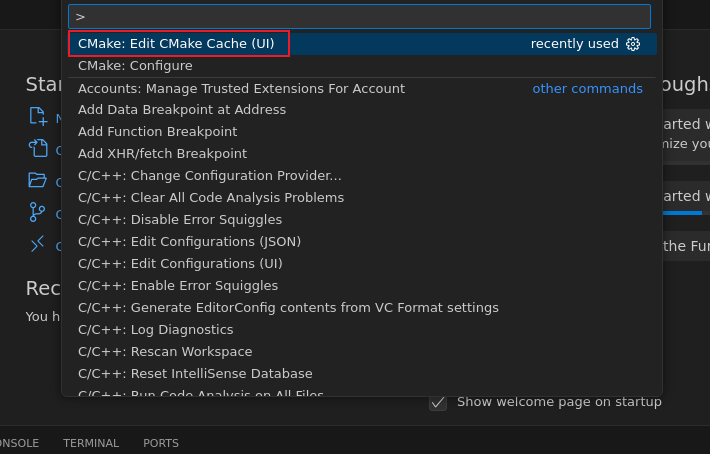Select C/C++: Edit Configurations (JSON)
The height and width of the screenshot is (454, 710).
(x=362, y=242)
